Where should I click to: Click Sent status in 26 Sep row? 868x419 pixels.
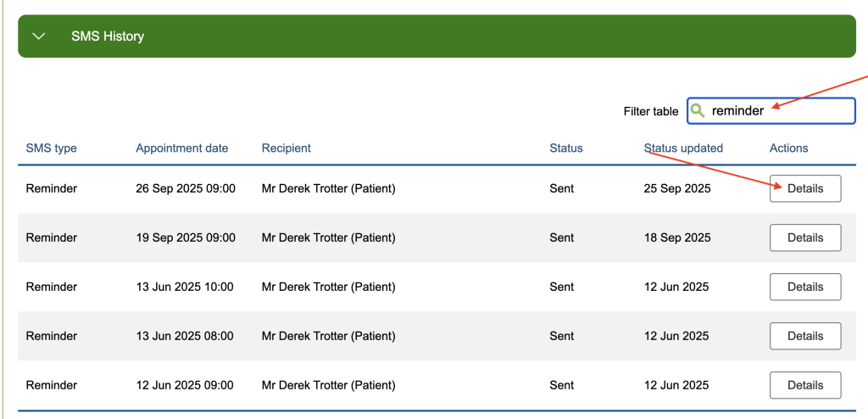(x=561, y=188)
